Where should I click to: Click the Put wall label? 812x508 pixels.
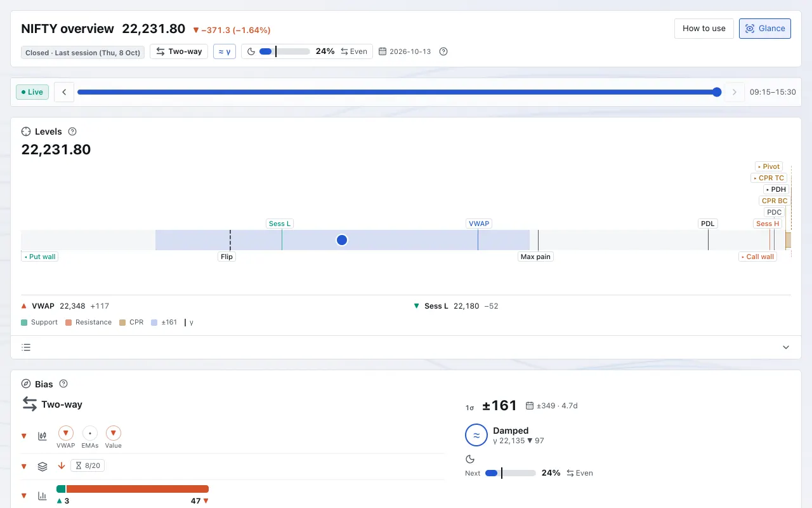tap(40, 257)
